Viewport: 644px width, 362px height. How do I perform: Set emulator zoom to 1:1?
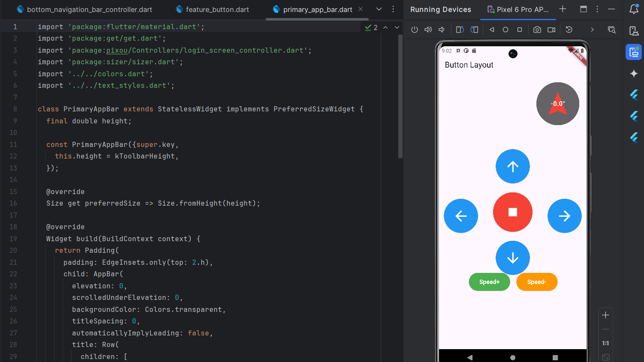click(605, 343)
